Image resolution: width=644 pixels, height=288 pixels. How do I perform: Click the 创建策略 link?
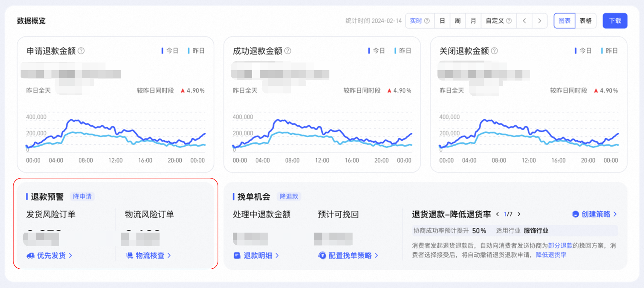click(x=594, y=214)
